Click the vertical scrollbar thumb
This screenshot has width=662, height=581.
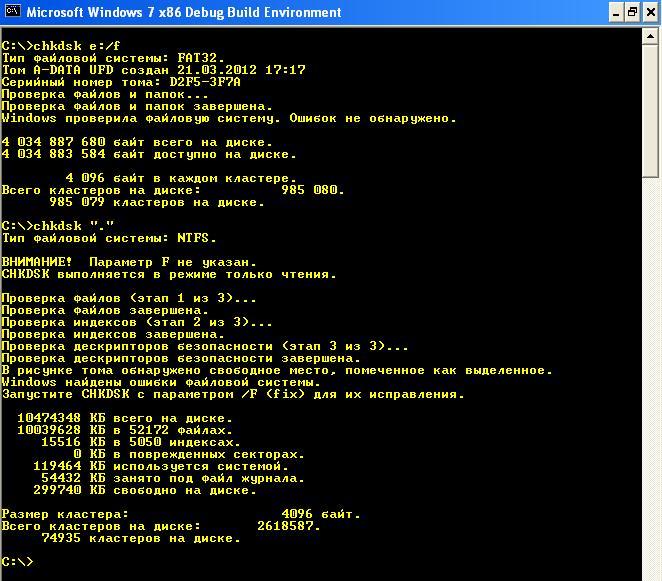coord(650,111)
